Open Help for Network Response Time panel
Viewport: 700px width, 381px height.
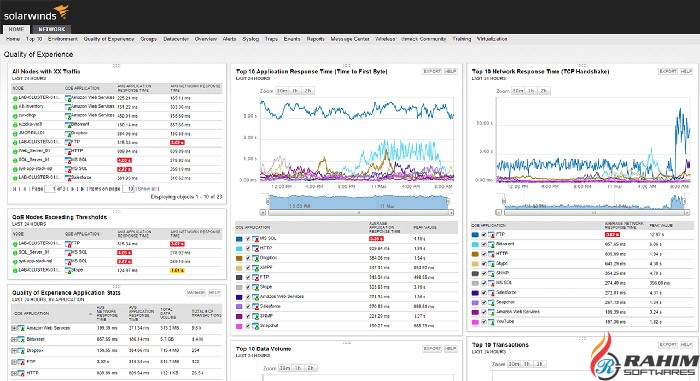click(x=686, y=71)
